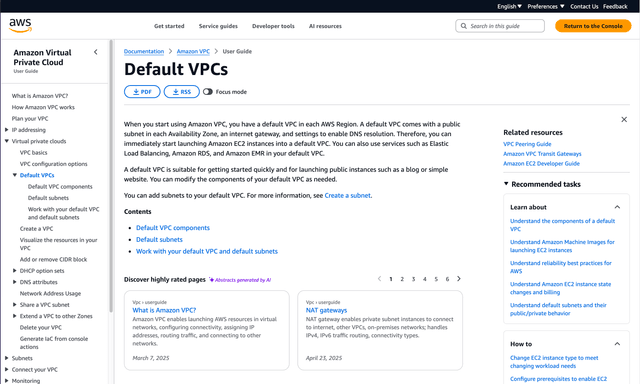
Task: Select page 3 of rated pages
Action: point(413,279)
